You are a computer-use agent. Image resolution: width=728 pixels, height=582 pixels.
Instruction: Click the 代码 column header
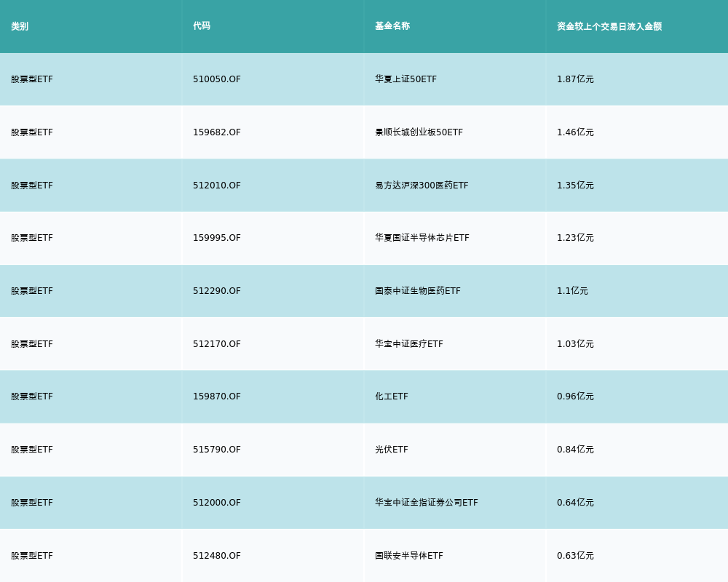[x=202, y=26]
